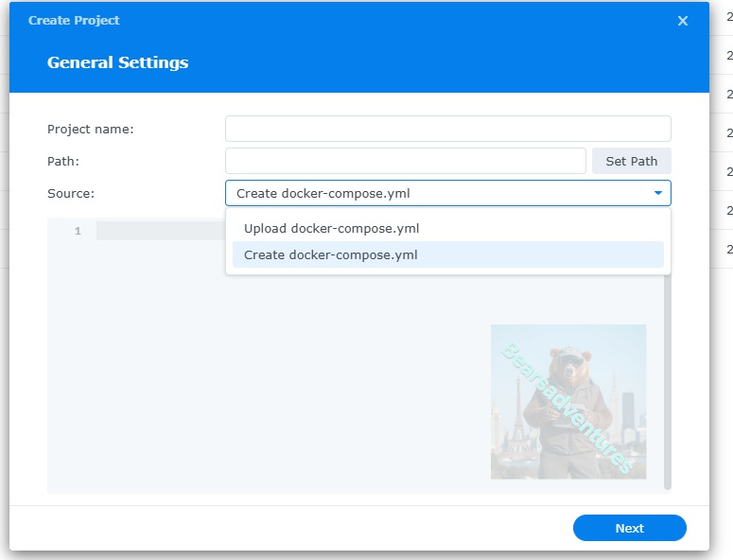The height and width of the screenshot is (560, 733).
Task: Choose Upload docker-compose.yml option
Action: pos(331,228)
